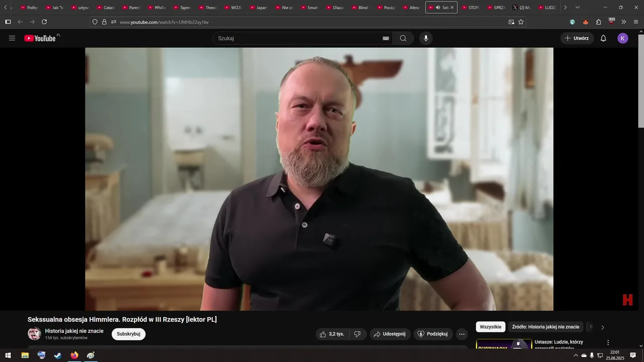Subscribe using the Subskrybuj button
This screenshot has width=644, height=362.
coord(128,334)
